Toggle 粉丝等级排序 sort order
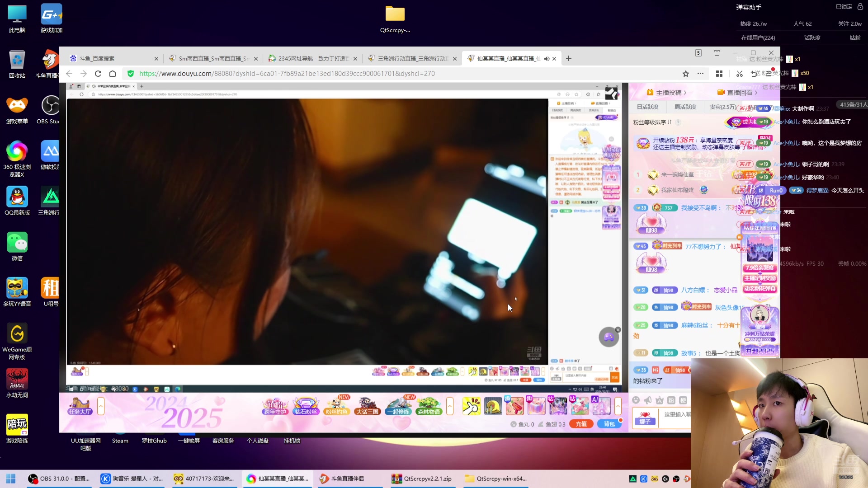This screenshot has height=488, width=868. 652,122
